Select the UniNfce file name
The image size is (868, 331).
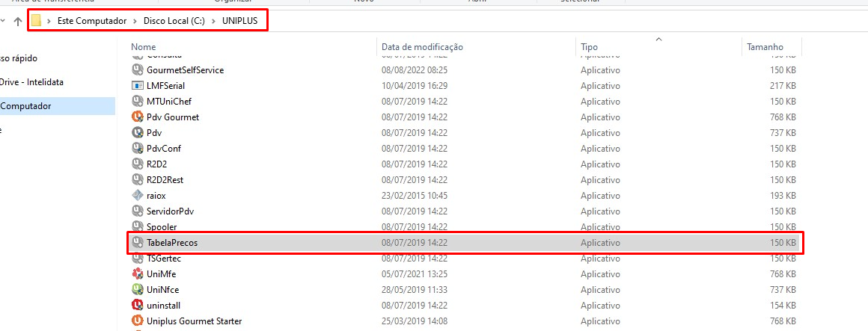click(x=163, y=289)
